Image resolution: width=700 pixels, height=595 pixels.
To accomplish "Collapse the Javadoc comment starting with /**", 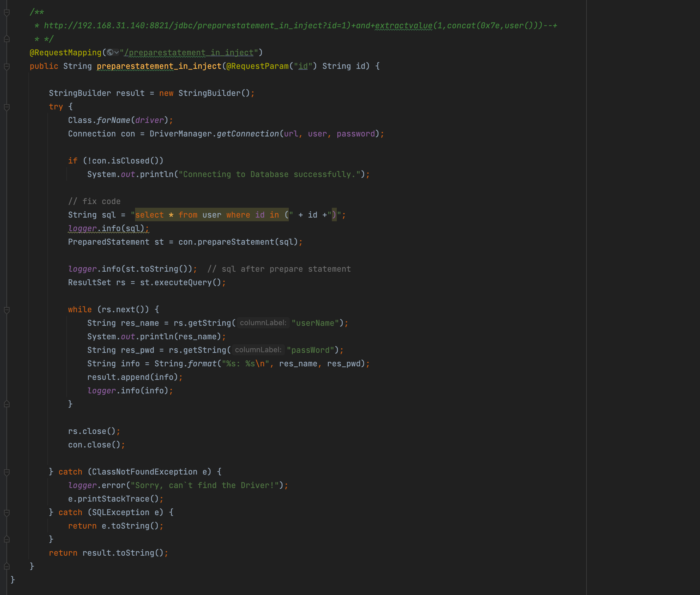I will (x=6, y=13).
